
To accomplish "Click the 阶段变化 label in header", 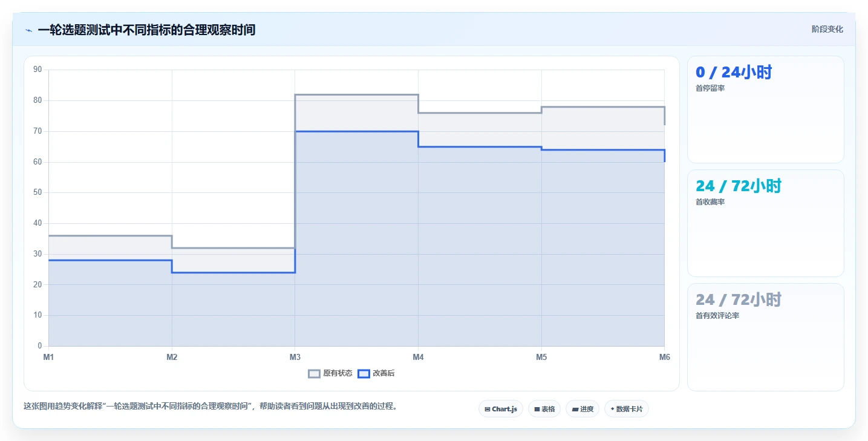I will tap(827, 30).
